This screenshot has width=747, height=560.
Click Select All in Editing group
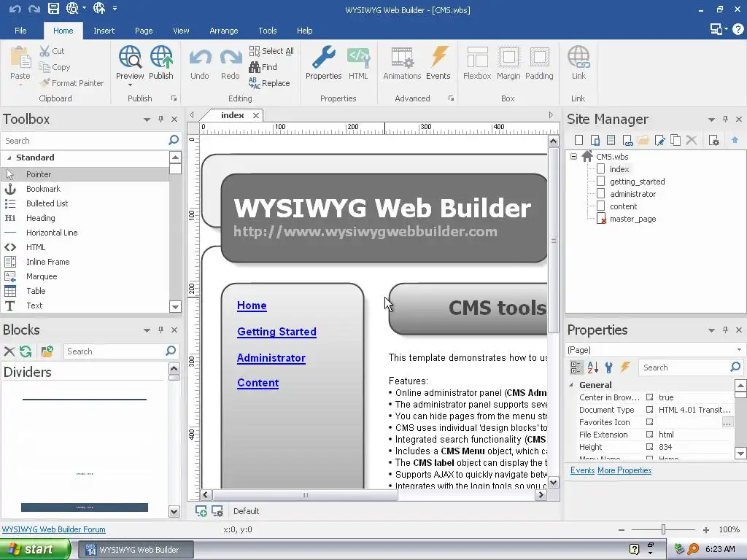coord(271,51)
